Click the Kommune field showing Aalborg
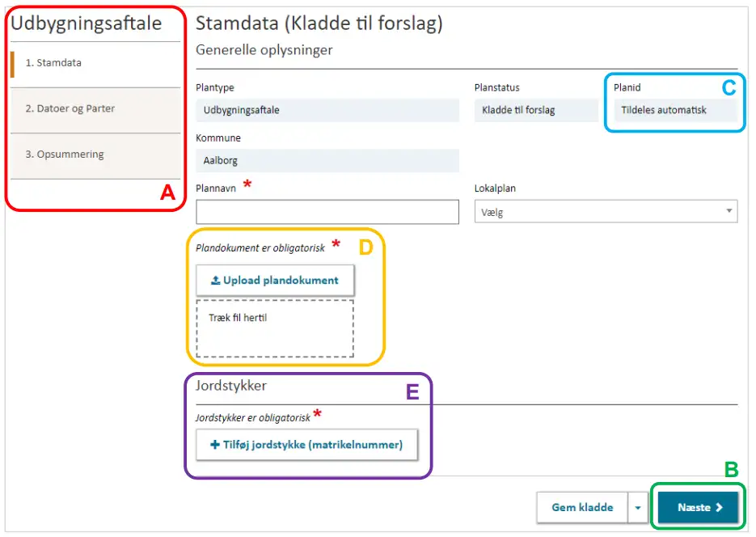Viewport: 756px width, 537px height. tap(327, 161)
